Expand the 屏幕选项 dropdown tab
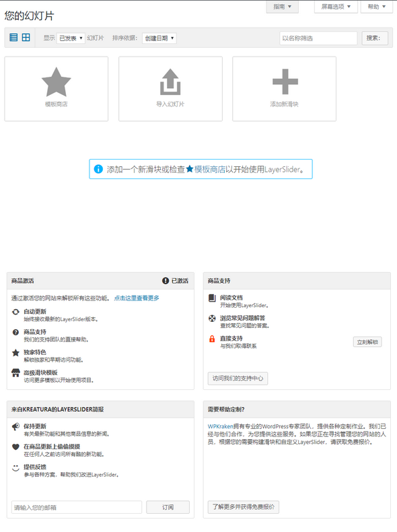Image resolution: width=397 pixels, height=532 pixels. [336, 7]
